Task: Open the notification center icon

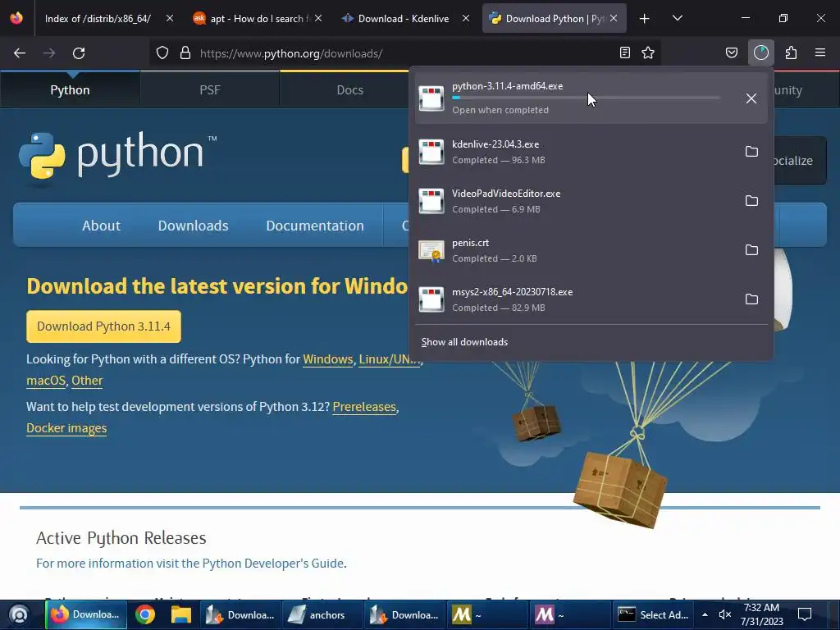Action: 805,614
